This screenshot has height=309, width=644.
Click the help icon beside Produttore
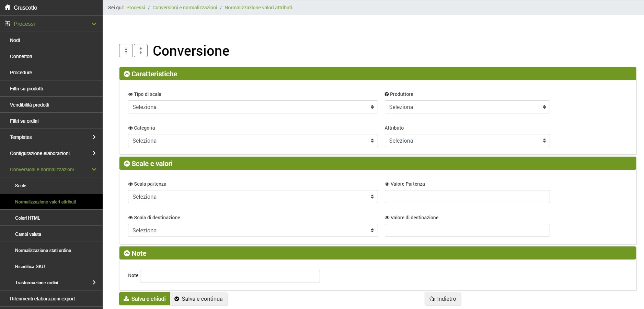point(387,94)
